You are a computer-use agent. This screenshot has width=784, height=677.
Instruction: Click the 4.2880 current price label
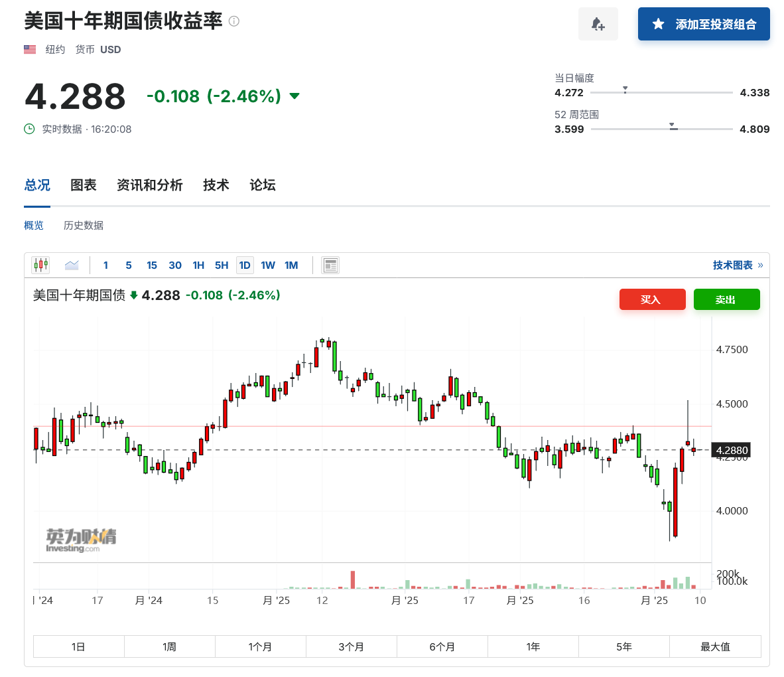732,450
